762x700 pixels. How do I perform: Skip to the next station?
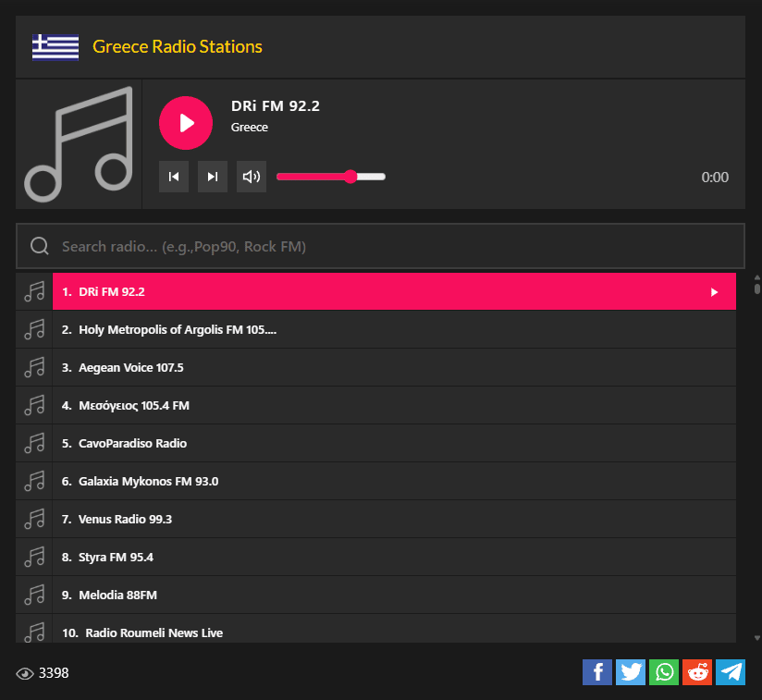(x=213, y=177)
